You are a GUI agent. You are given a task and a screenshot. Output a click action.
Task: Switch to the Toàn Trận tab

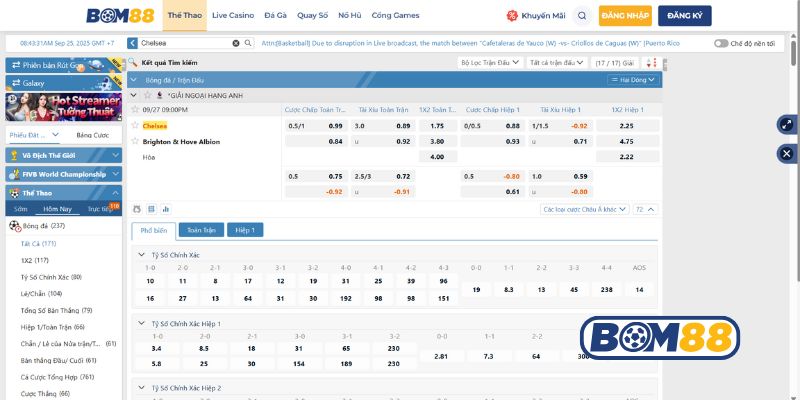[202, 230]
